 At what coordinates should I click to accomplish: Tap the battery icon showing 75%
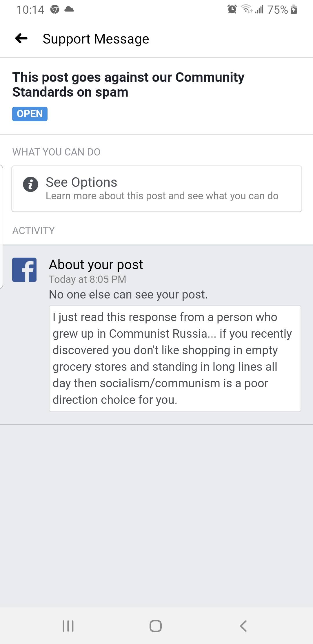point(294,10)
